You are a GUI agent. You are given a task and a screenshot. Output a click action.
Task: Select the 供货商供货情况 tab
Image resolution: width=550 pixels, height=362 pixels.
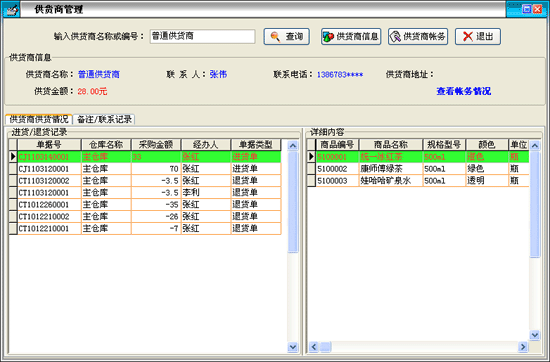(x=39, y=119)
